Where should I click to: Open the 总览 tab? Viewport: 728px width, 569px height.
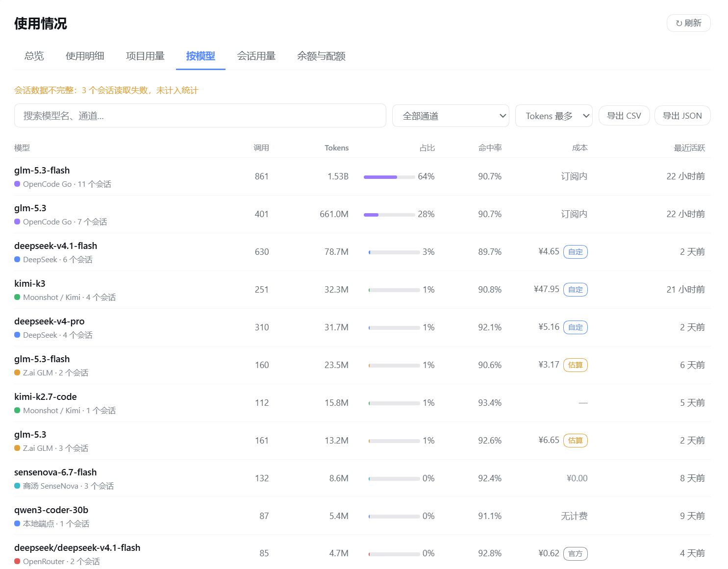[x=34, y=56]
